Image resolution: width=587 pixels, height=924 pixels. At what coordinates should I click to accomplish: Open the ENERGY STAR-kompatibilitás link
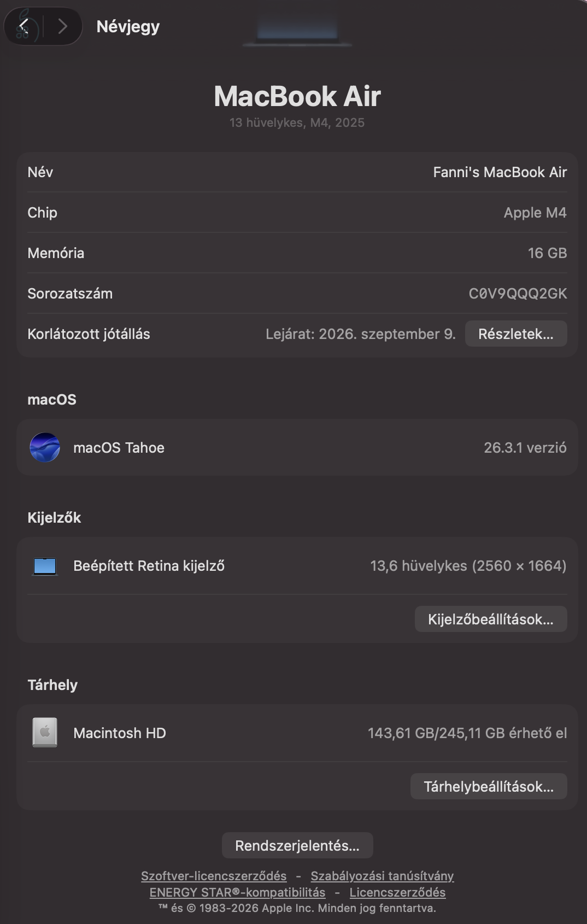point(237,892)
